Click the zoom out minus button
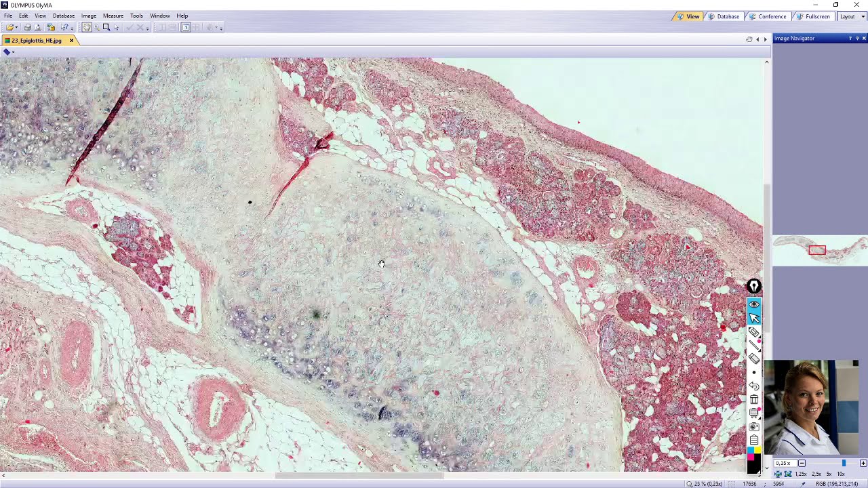 click(802, 464)
